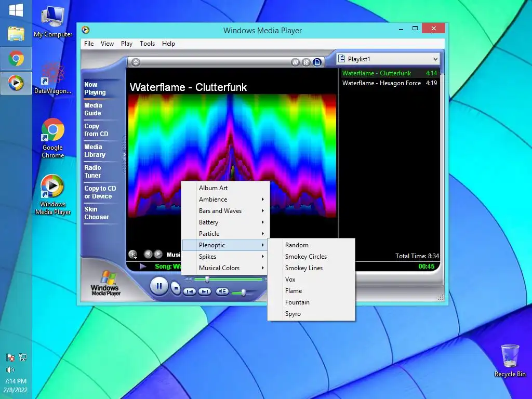Choose Smokey Lines preset
This screenshot has width=532, height=399.
[311, 268]
